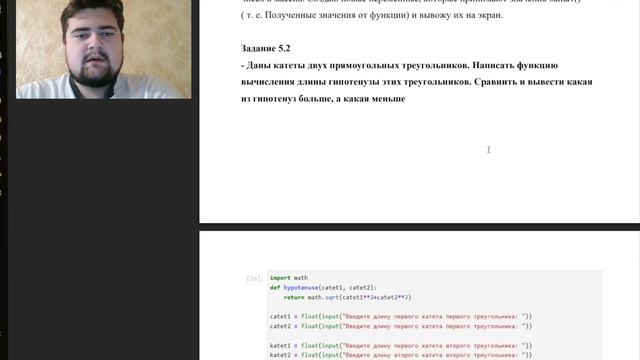Click the "katet2 = float(input" code line
This screenshot has height=360, width=640.
click(x=401, y=355)
